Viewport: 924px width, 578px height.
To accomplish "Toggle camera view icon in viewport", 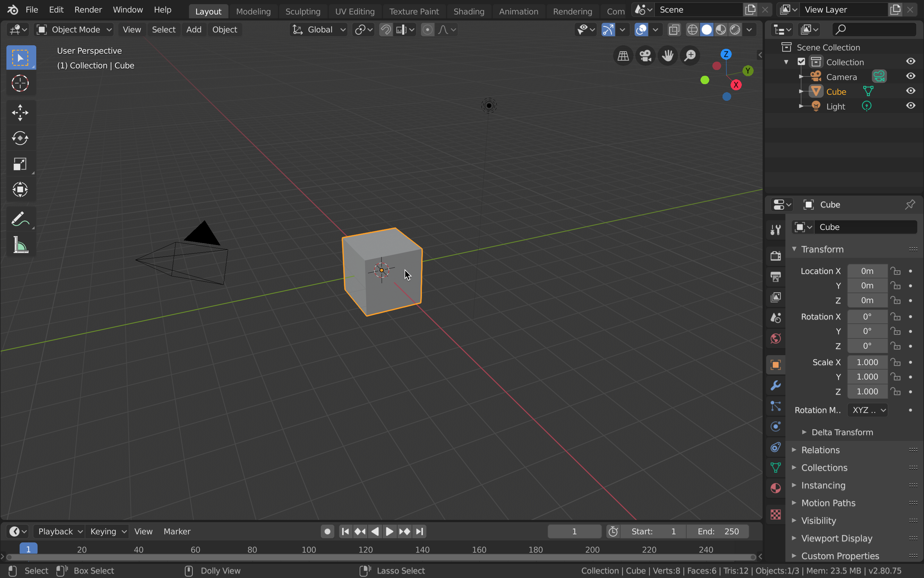I will point(645,56).
